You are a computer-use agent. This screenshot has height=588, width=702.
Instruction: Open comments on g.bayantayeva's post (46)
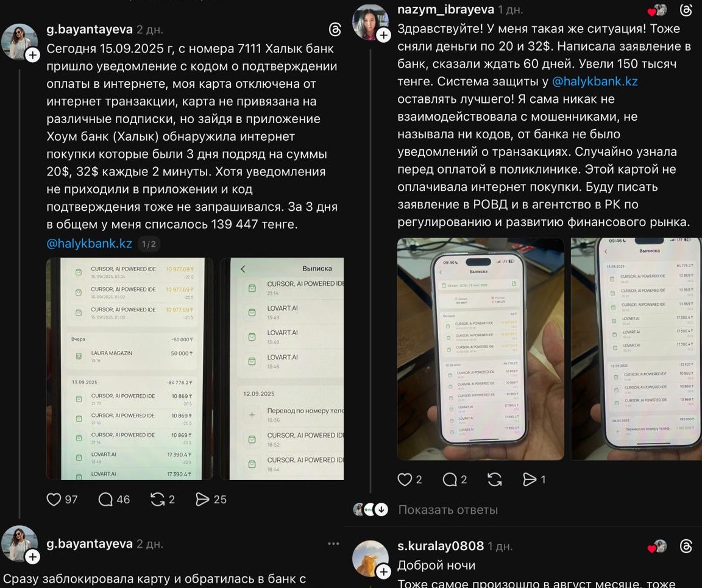[x=105, y=499]
